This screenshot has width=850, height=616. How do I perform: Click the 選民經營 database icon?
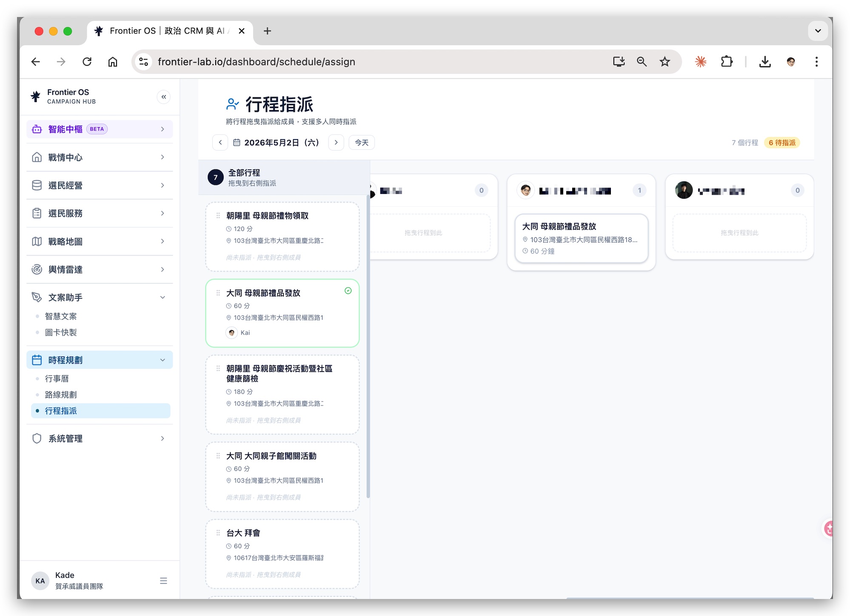point(37,185)
